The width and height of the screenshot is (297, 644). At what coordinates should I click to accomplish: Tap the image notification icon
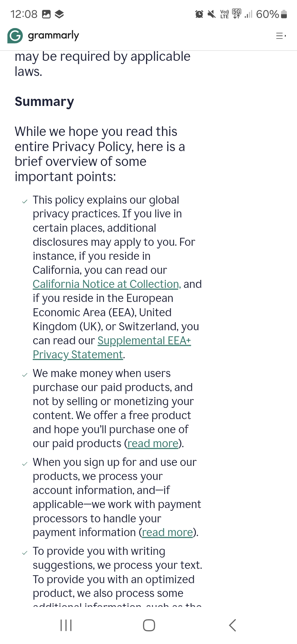46,14
